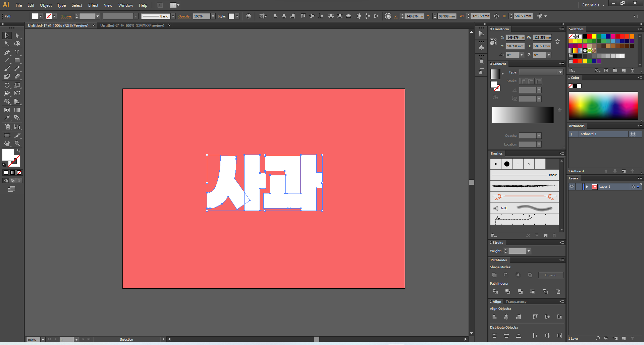Screen dimensions: 644x345
Task: Click the Opacity label link in control bar
Action: pyautogui.click(x=184, y=16)
